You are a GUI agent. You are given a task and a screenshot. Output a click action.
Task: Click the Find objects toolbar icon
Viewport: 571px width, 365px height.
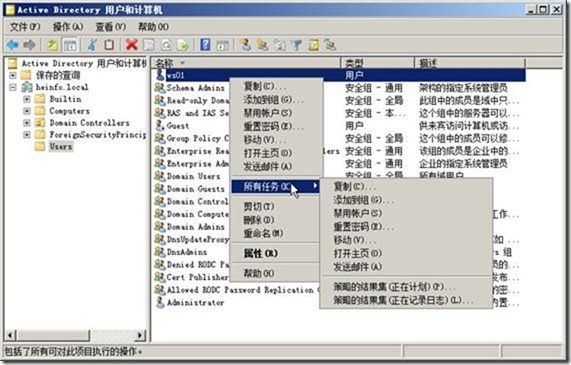[314, 45]
